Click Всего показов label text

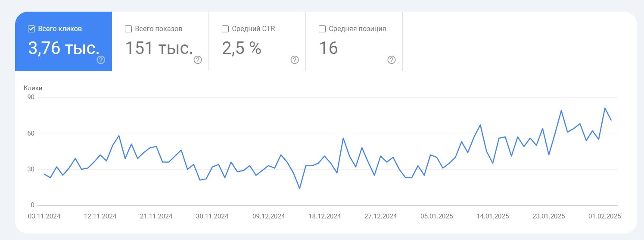click(x=159, y=29)
